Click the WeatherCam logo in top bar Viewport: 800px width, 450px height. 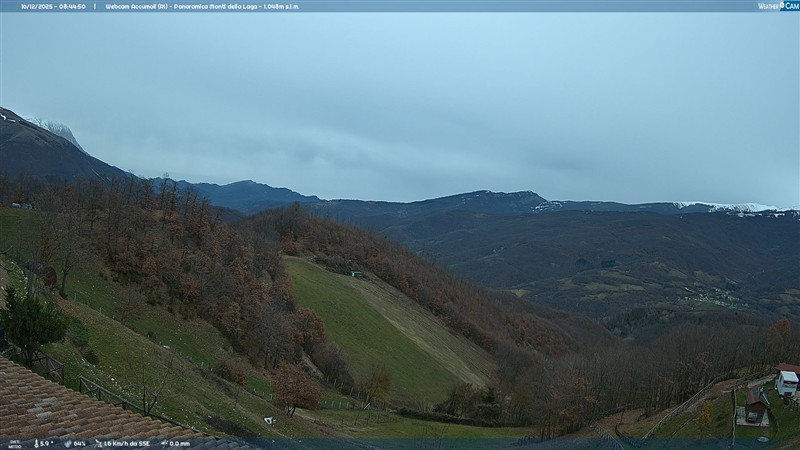[778, 6]
